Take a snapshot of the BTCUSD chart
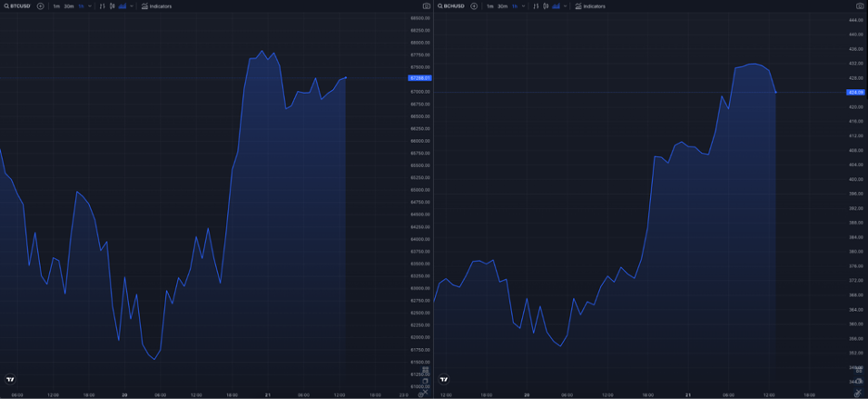This screenshot has width=868, height=399. 427,6
